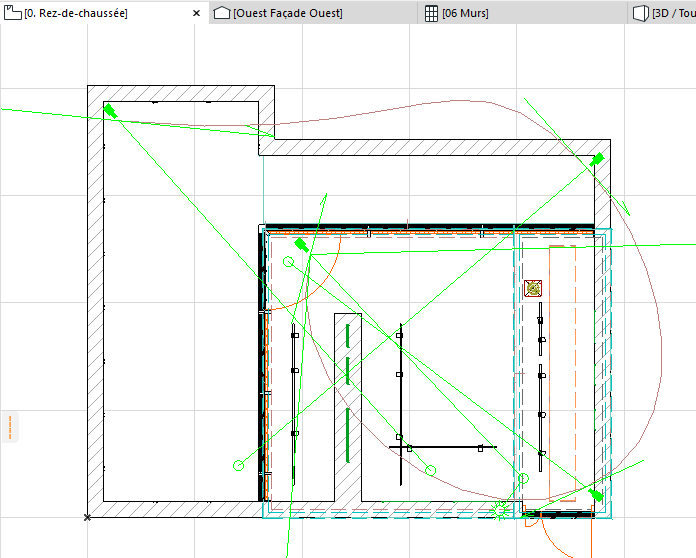Switch to the 0. Rez-de-chaussée tab

tap(104, 13)
